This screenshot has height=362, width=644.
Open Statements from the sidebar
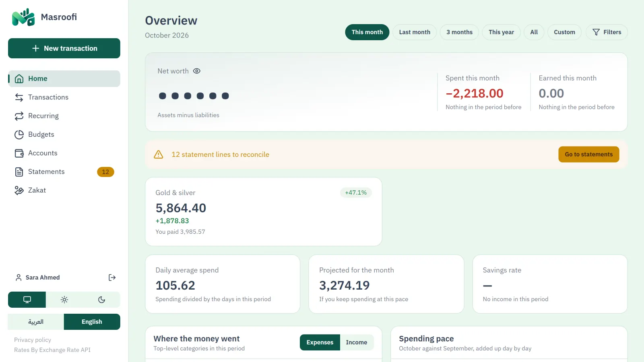tap(64, 172)
